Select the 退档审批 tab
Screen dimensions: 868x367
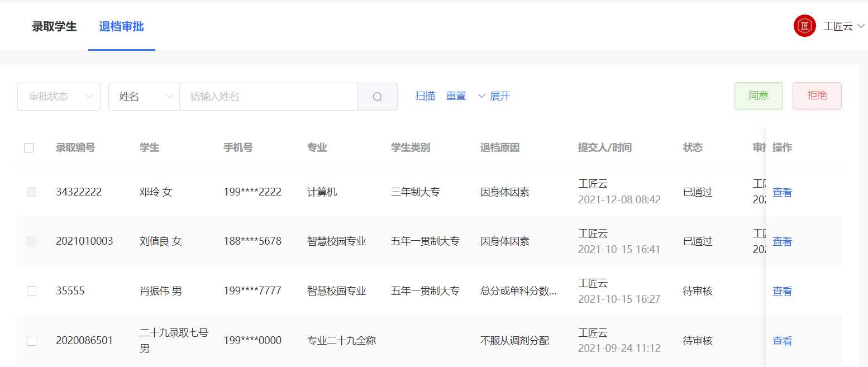(122, 26)
